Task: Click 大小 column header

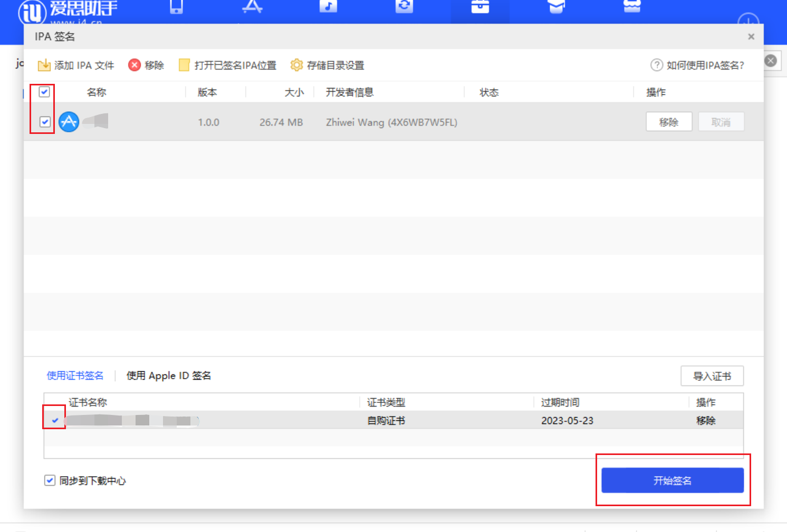Action: tap(294, 92)
